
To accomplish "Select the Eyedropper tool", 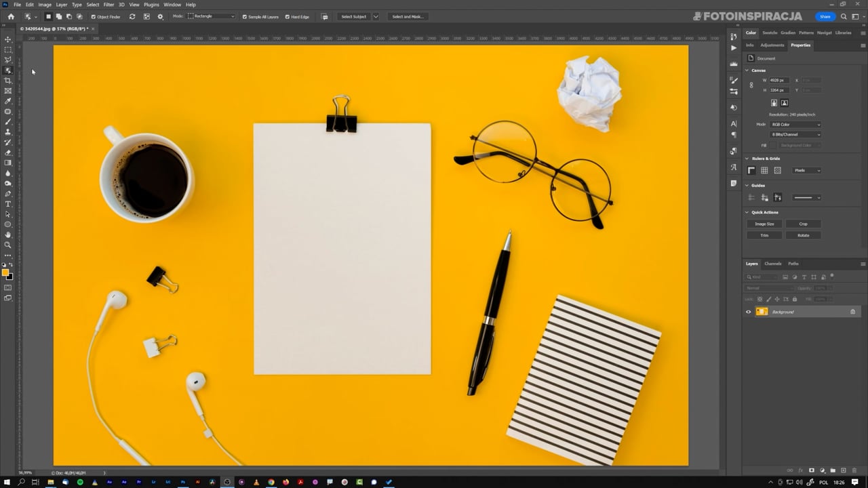I will (8, 101).
